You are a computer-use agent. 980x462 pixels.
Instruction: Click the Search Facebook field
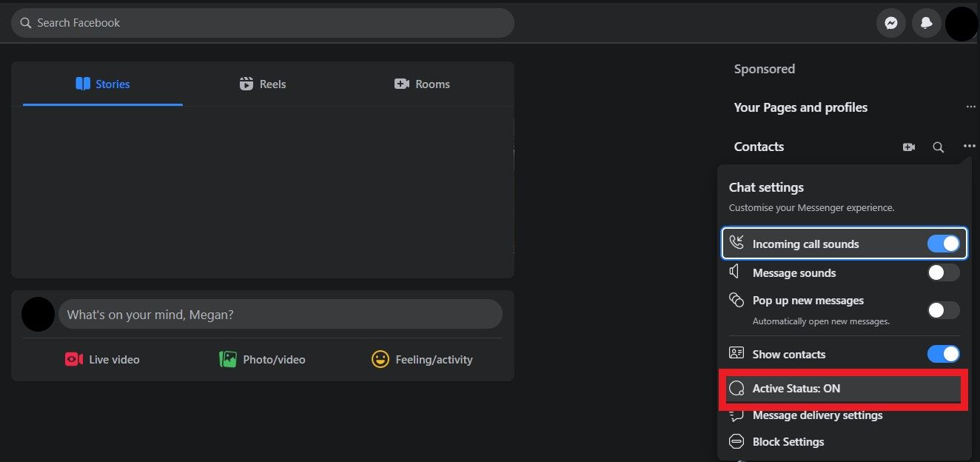point(263,23)
